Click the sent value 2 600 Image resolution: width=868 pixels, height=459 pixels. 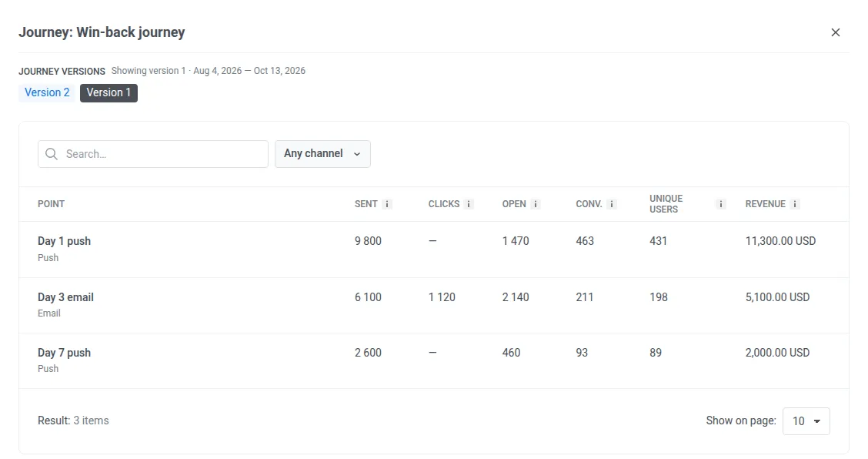368,353
